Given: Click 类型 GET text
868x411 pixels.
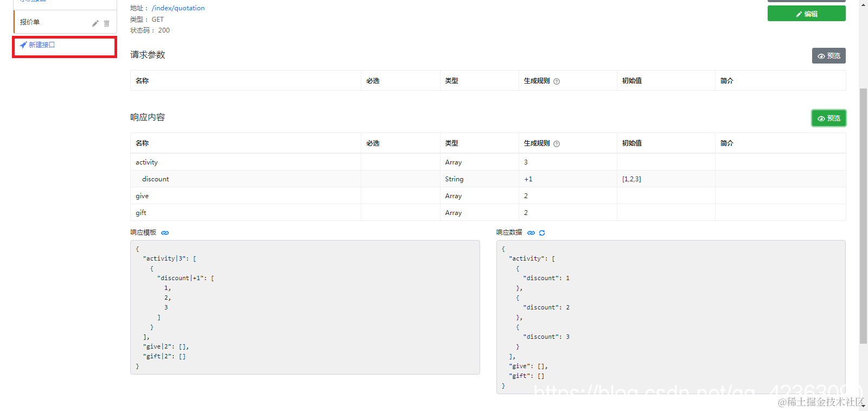Looking at the screenshot, I should pos(147,20).
